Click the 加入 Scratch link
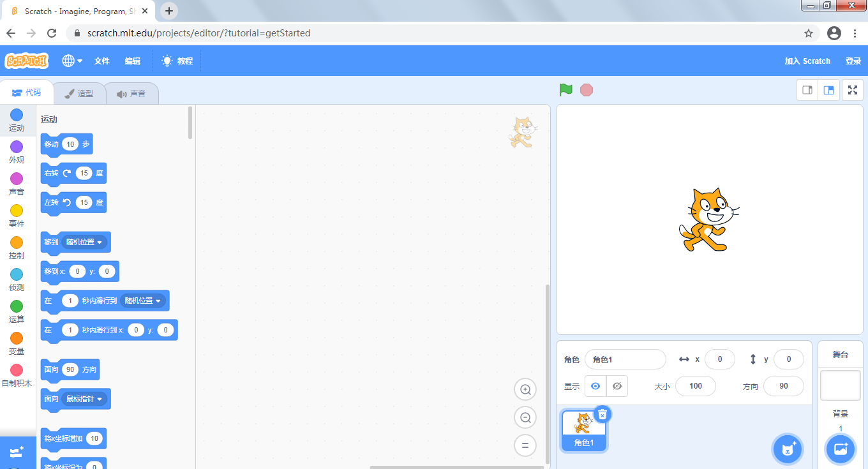 click(807, 61)
